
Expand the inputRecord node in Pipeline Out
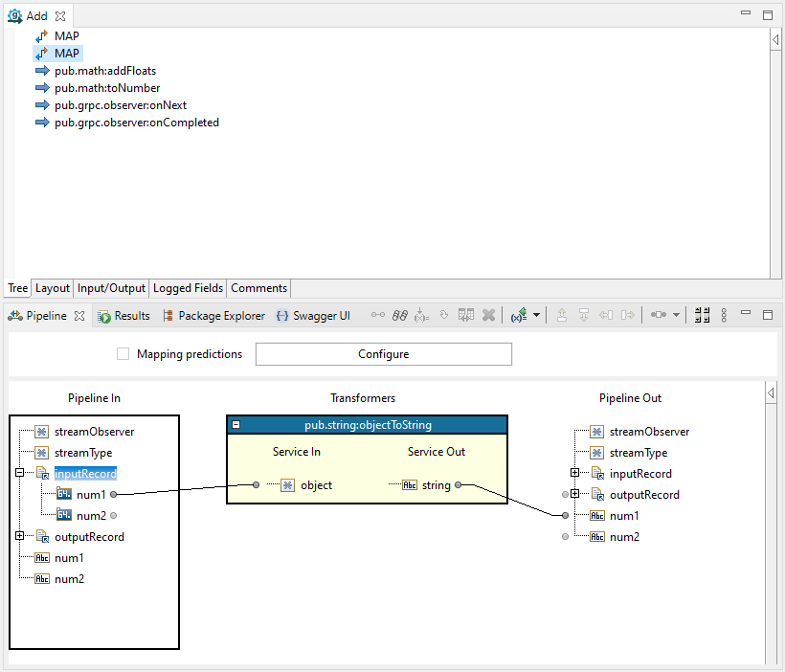pyautogui.click(x=575, y=474)
